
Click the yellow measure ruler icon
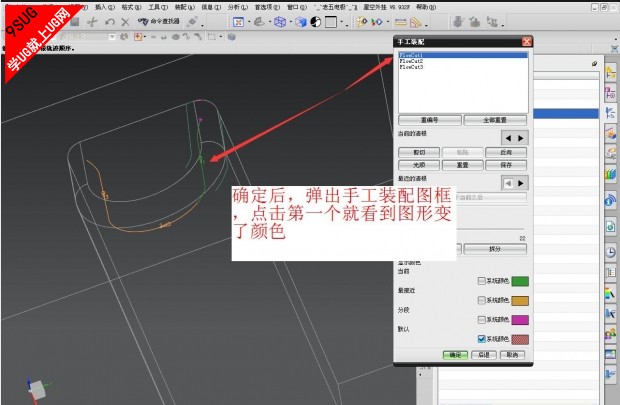point(401,22)
